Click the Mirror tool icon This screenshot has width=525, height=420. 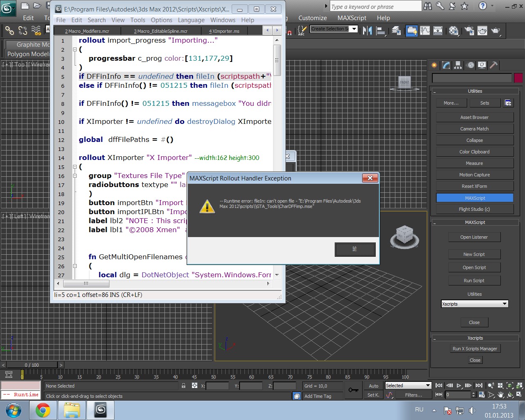(x=367, y=30)
